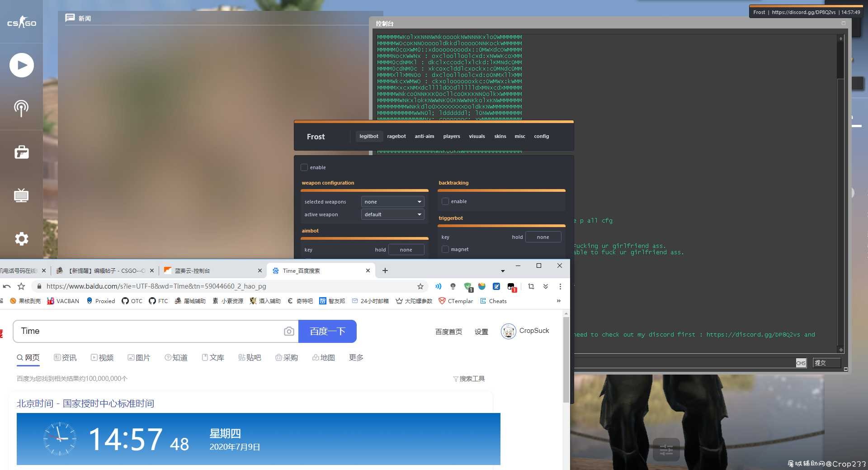Open new browser tab with plus button

click(x=385, y=271)
